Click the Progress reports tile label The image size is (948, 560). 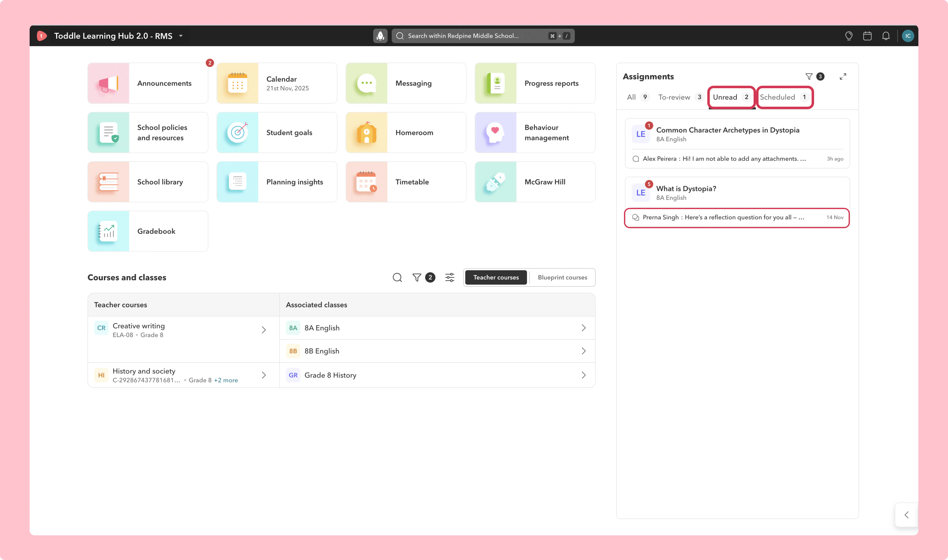(x=552, y=83)
